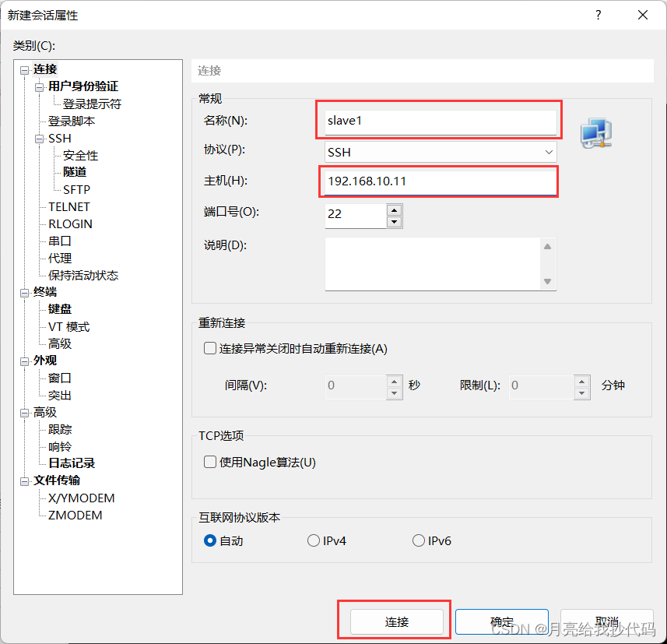Select 串口 tree item

(60, 241)
